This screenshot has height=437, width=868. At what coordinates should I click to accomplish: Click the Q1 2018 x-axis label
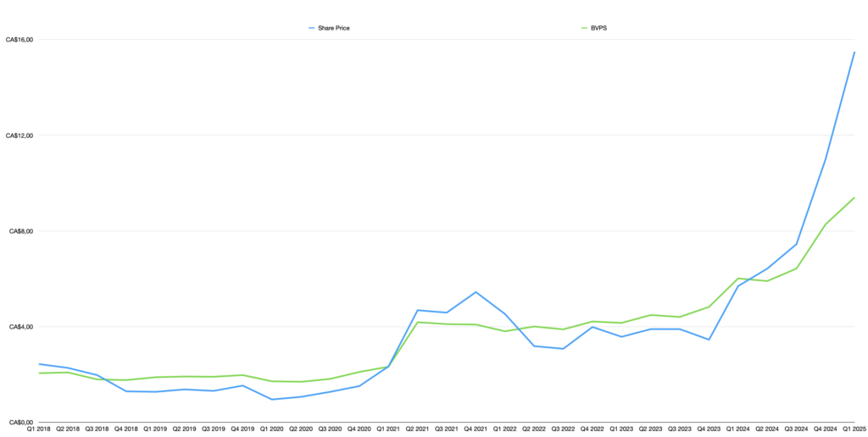pos(39,429)
